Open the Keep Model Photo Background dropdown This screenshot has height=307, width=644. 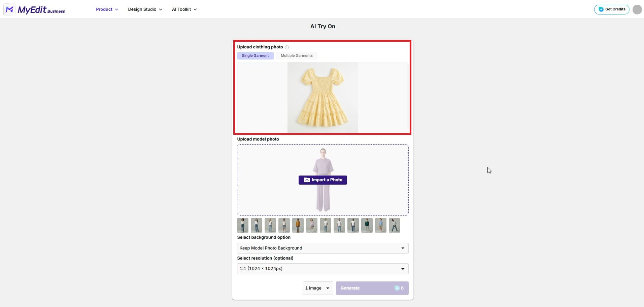322,248
